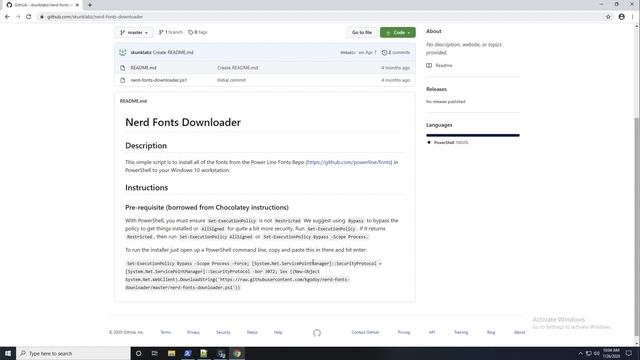Open the nerd-fonts-downloader.ps1 file
The image size is (640, 360).
click(159, 80)
